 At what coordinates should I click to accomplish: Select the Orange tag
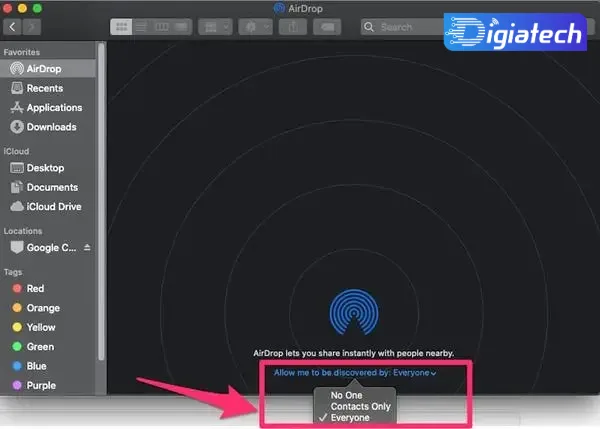pyautogui.click(x=47, y=308)
